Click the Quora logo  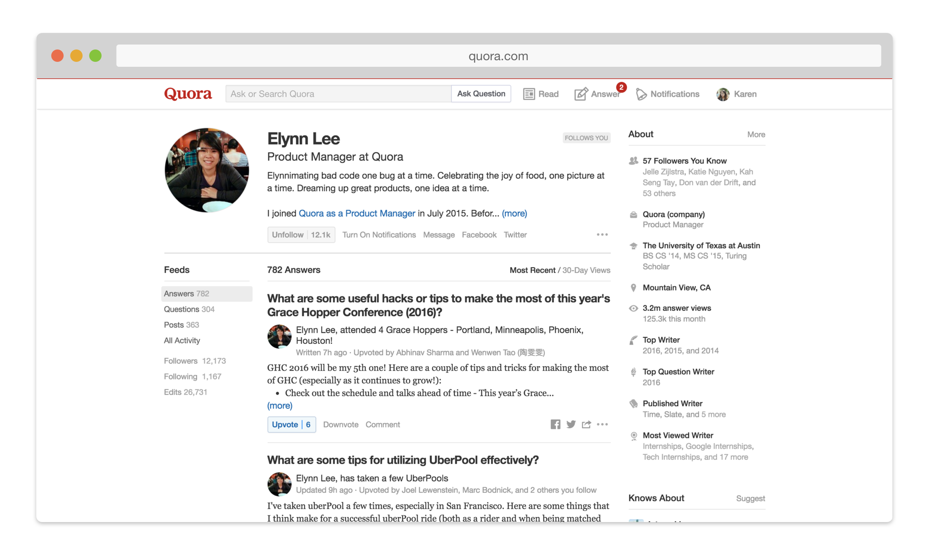(188, 94)
